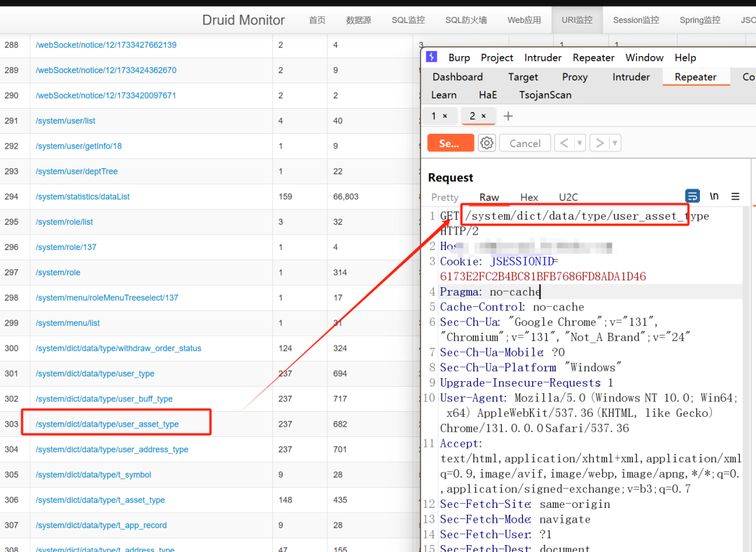Open /system/user/list URI link
The width and height of the screenshot is (756, 552).
(65, 120)
